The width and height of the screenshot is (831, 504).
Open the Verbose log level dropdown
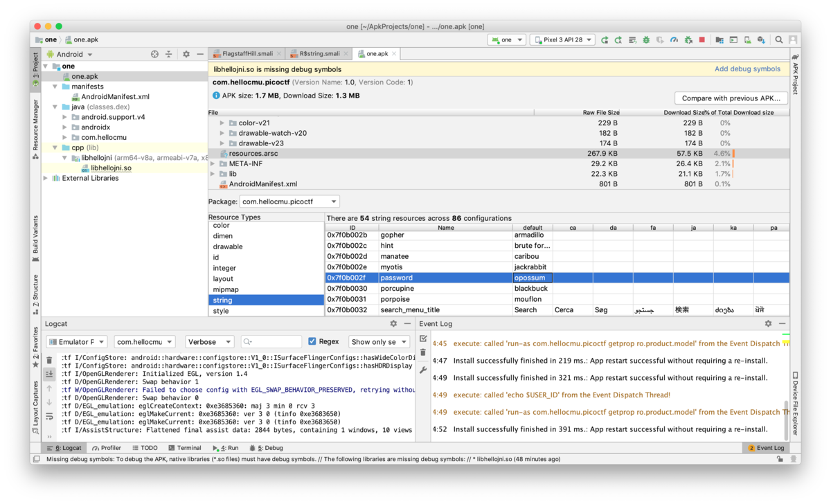210,342
